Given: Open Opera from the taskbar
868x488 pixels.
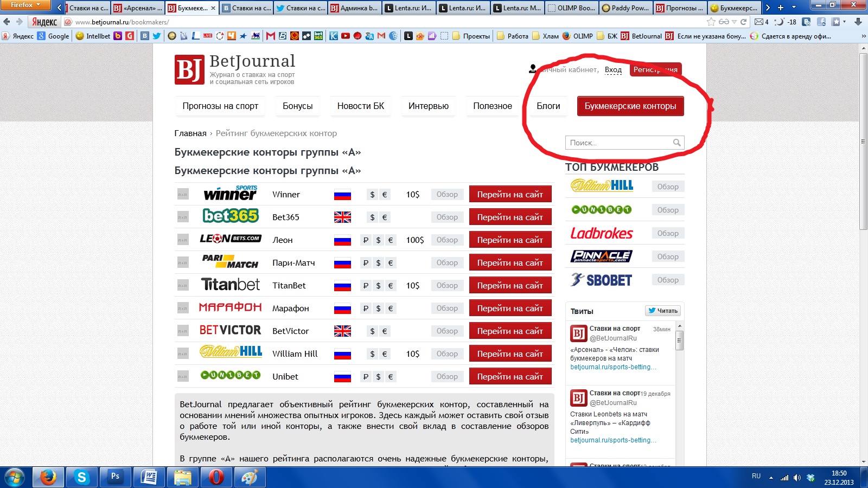Looking at the screenshot, I should click(x=216, y=477).
